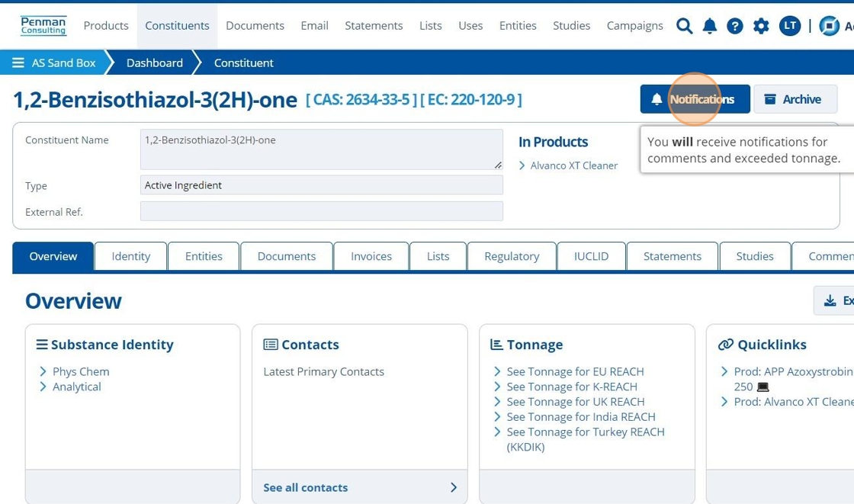Switch to the Comments tab
The width and height of the screenshot is (854, 504).
point(823,256)
